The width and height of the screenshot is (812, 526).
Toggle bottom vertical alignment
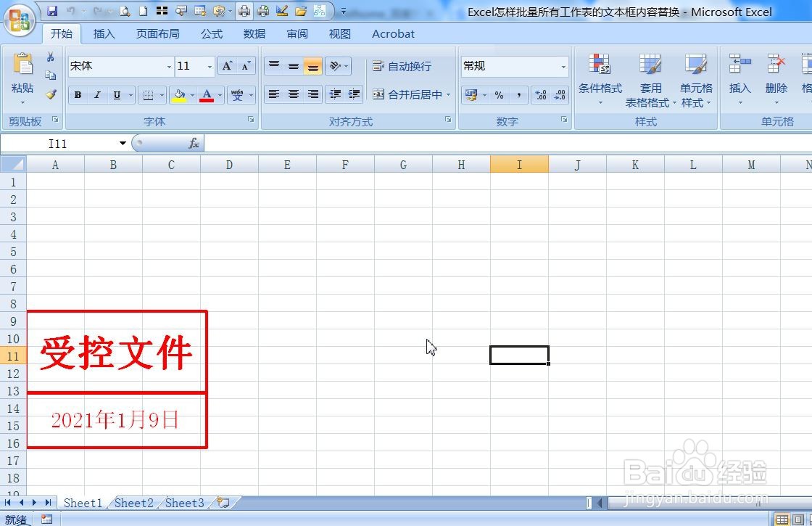coord(312,66)
